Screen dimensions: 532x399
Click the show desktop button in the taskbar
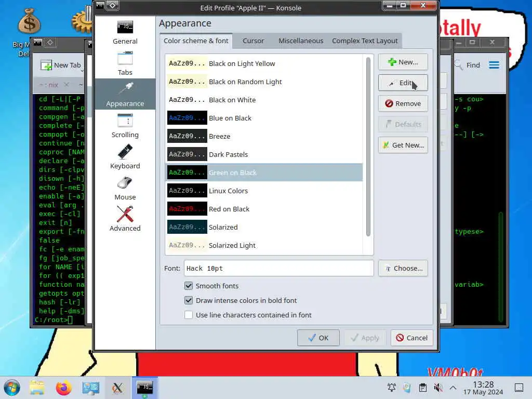pyautogui.click(x=519, y=387)
